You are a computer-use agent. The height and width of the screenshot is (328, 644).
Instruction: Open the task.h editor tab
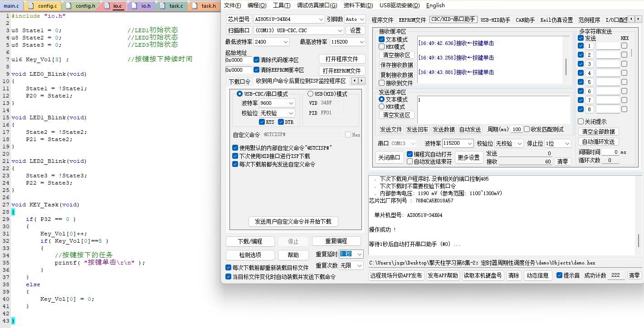pos(204,6)
